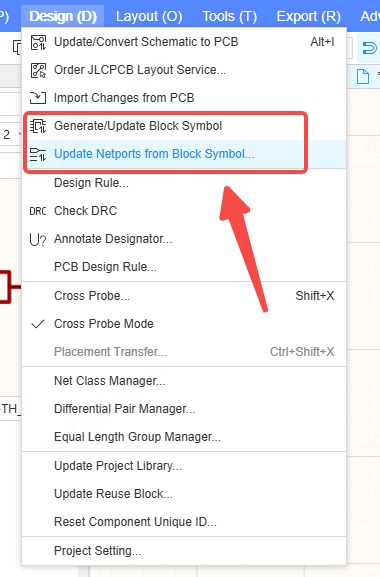Screen dimensions: 380x577
Task: Click the blue undo arrow in toolbar
Action: (x=370, y=48)
